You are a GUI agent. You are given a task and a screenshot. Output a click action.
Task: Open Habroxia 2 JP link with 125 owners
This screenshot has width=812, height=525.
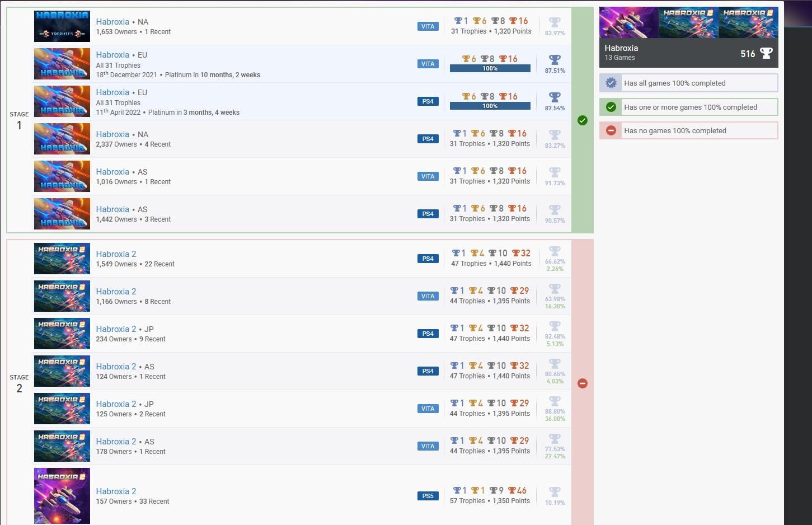(116, 404)
